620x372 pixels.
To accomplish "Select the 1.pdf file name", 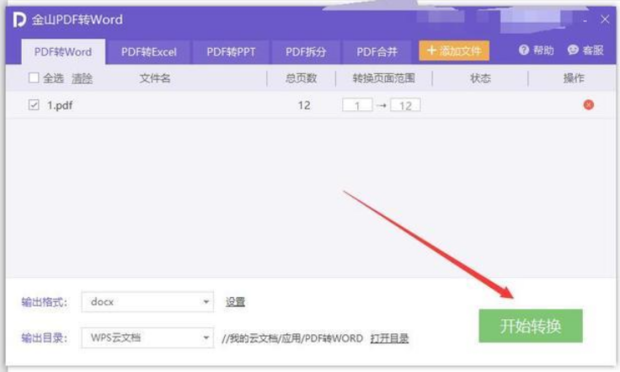I will click(x=60, y=106).
